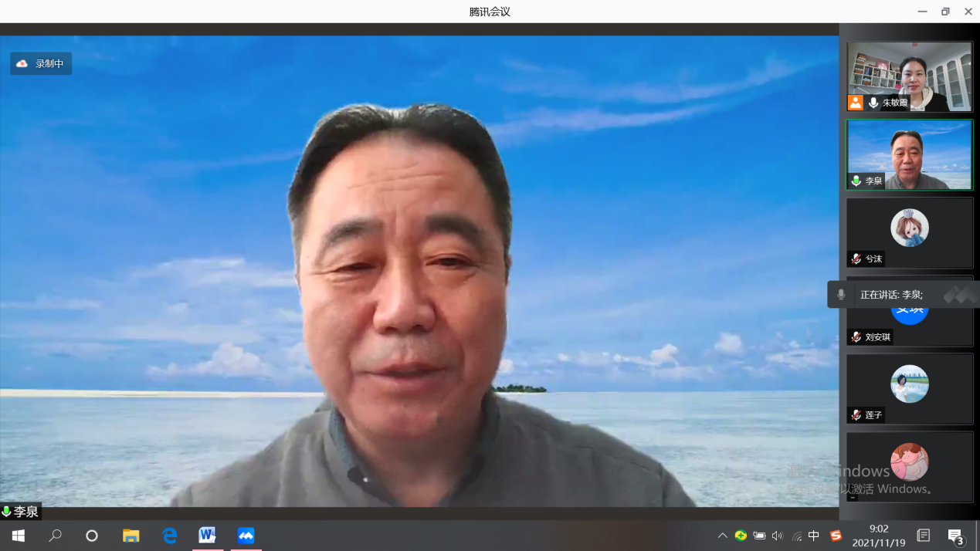Open the volume control in the tray
Viewport: 980px width, 551px height.
(777, 536)
